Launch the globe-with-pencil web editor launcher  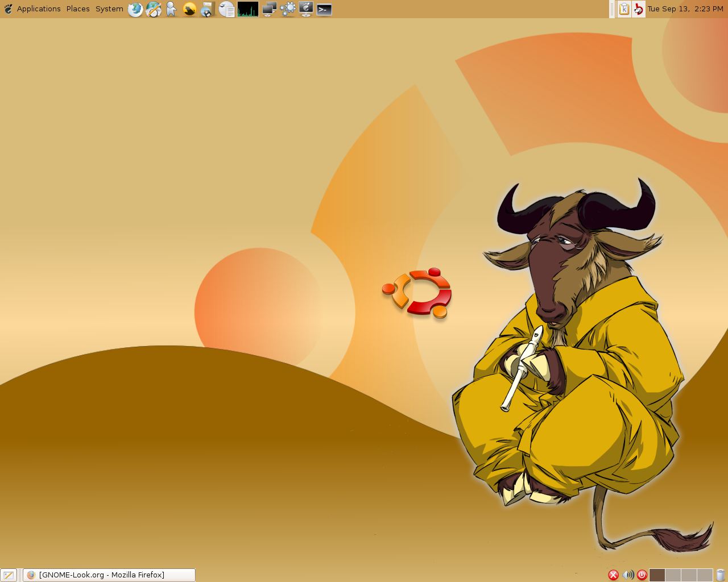pyautogui.click(x=154, y=9)
